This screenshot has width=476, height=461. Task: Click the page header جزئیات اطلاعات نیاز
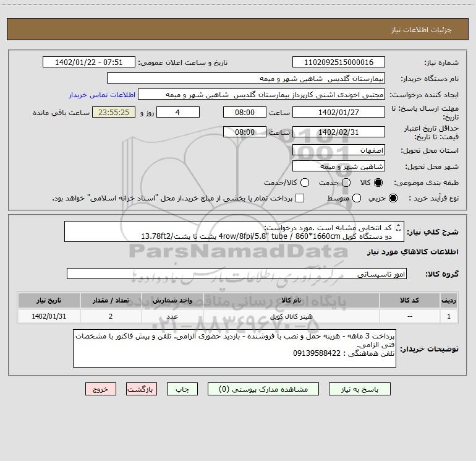[422, 30]
